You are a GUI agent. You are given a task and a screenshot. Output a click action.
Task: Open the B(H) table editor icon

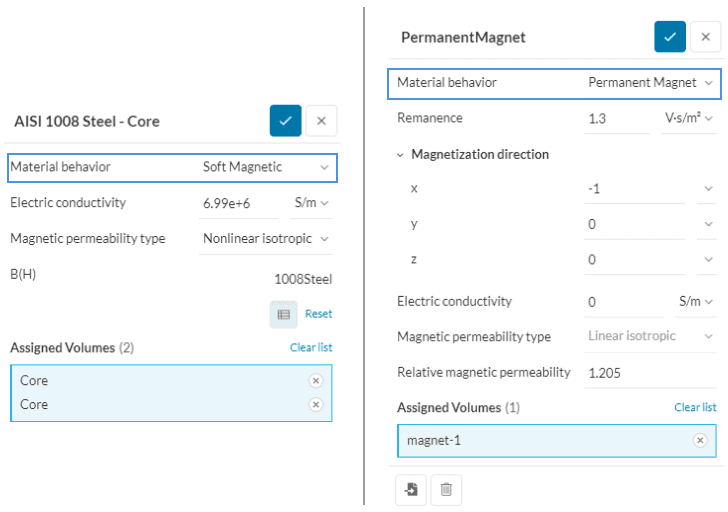(x=283, y=314)
